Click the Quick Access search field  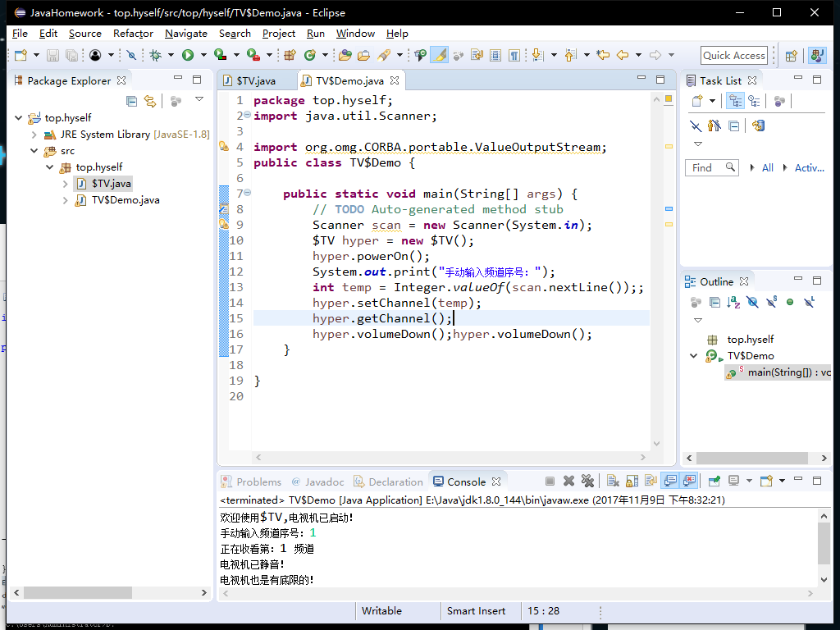click(733, 55)
